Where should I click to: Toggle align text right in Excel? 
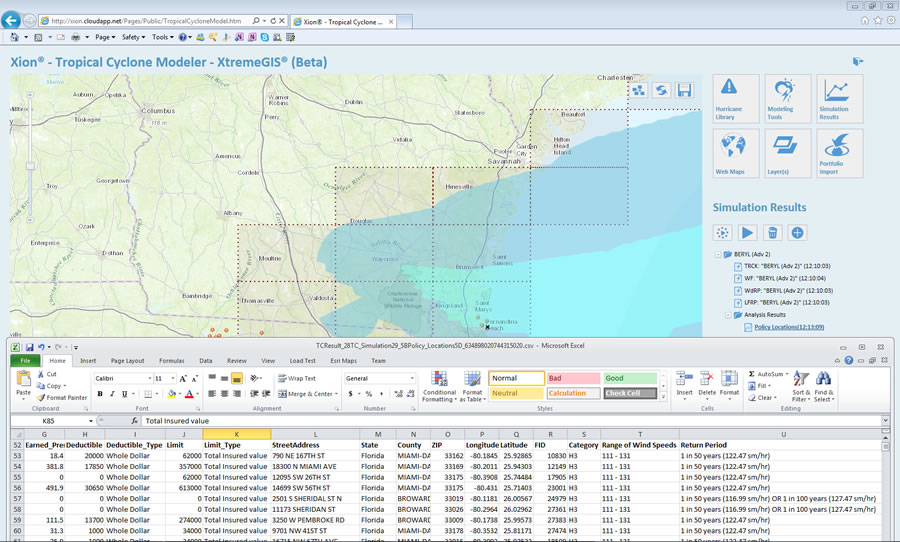pyautogui.click(x=236, y=394)
